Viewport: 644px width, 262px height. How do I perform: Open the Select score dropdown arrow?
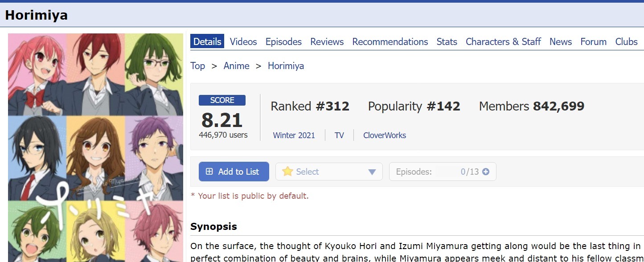coord(372,172)
